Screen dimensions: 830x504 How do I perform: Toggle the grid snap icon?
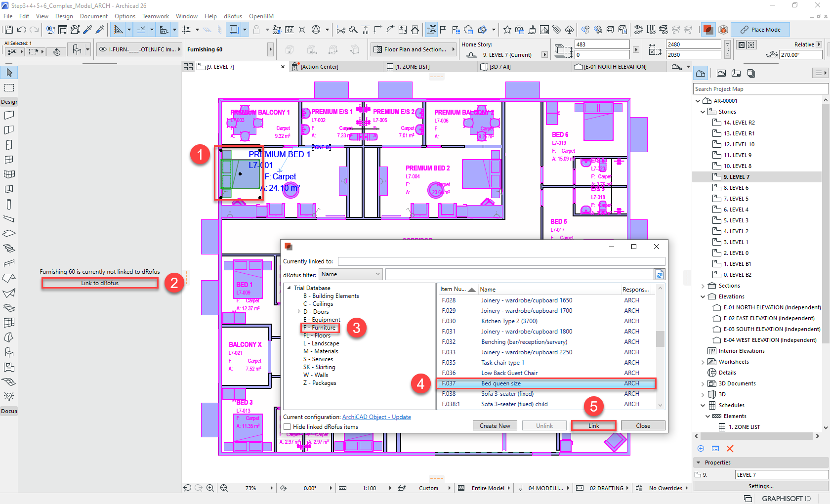click(x=187, y=30)
